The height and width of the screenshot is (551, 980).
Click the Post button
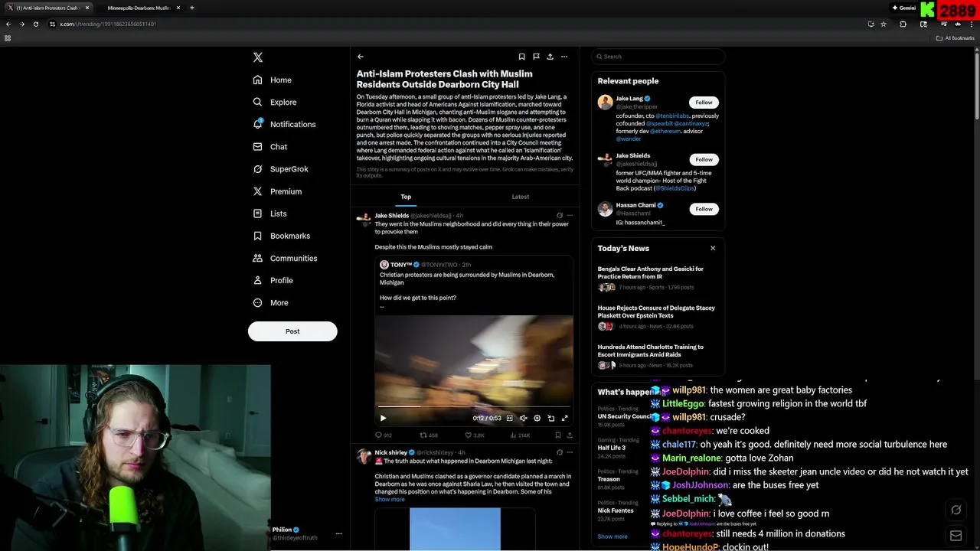[292, 331]
